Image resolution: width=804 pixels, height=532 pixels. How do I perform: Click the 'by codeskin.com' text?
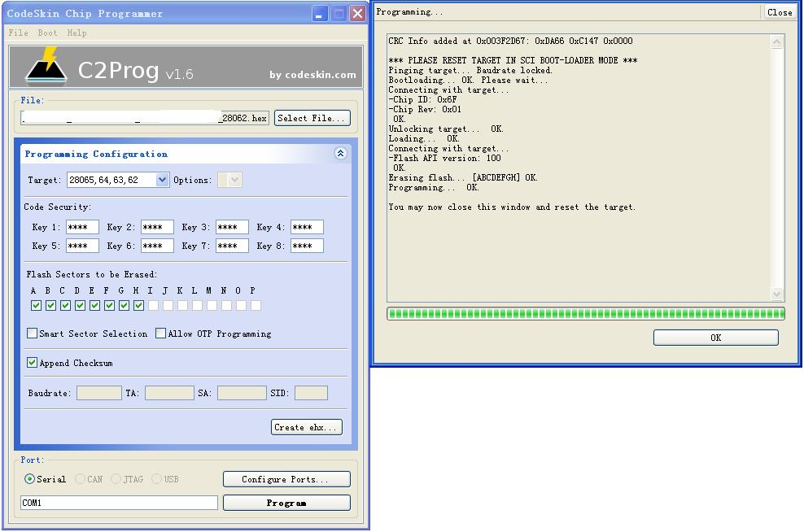312,75
